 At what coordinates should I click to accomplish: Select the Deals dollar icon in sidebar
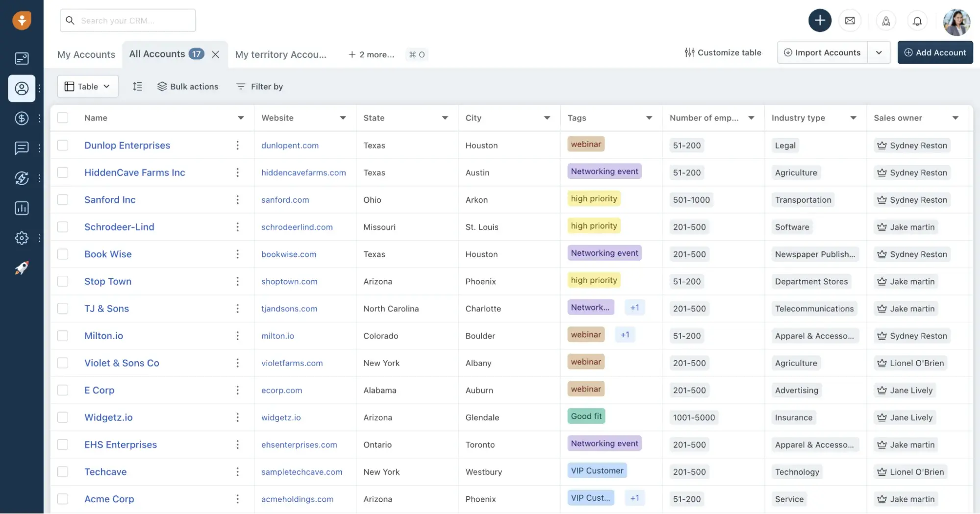coord(22,119)
